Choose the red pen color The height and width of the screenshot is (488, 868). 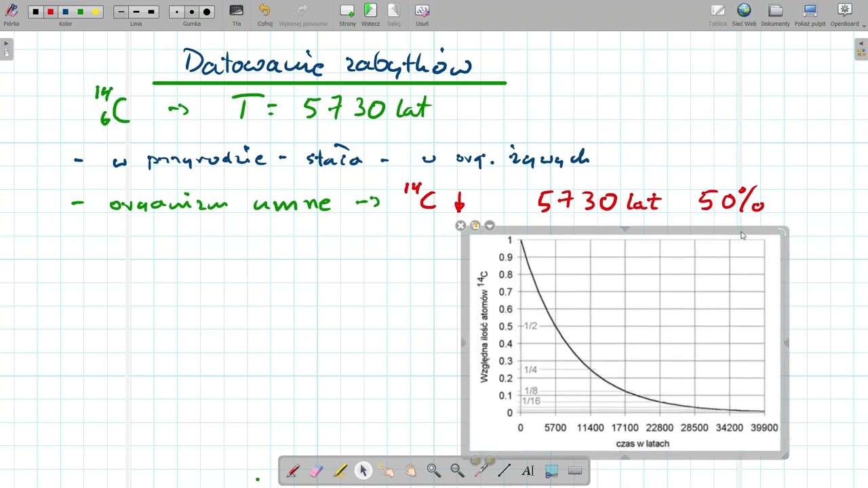pos(51,12)
